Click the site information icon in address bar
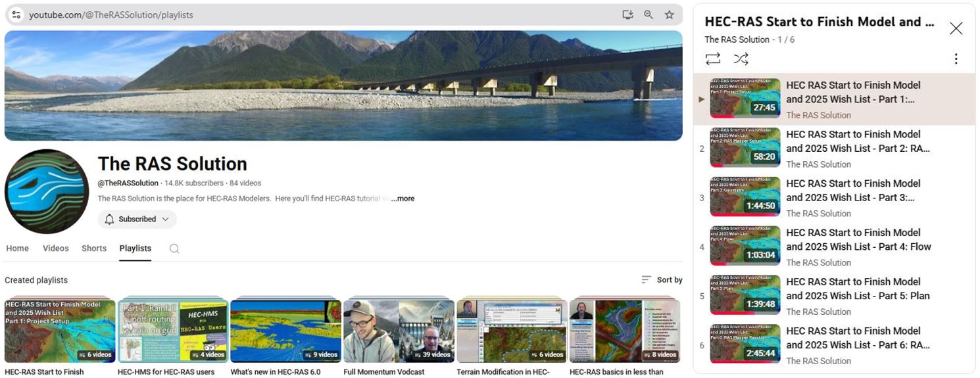The height and width of the screenshot is (378, 980). pyautogui.click(x=16, y=14)
